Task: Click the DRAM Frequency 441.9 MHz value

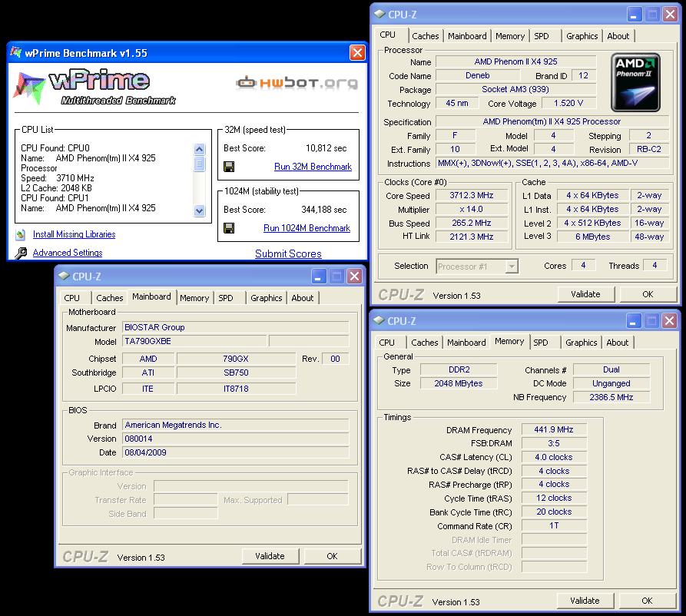Action: click(554, 429)
